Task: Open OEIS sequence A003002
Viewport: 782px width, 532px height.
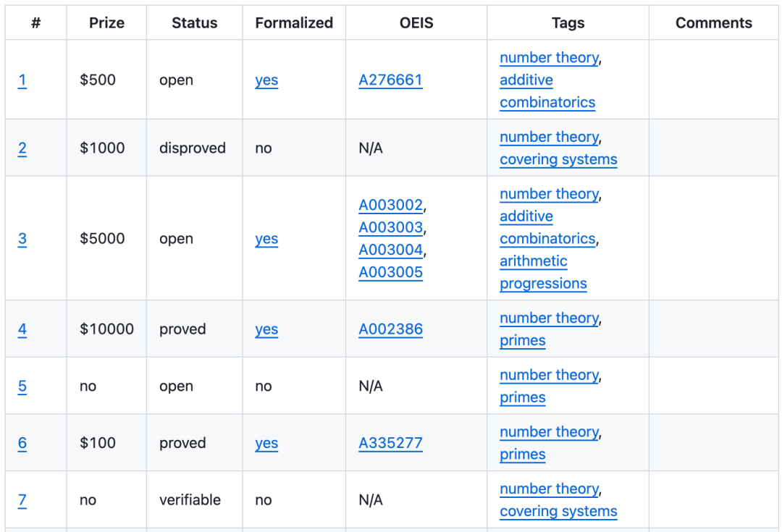Action: point(390,205)
